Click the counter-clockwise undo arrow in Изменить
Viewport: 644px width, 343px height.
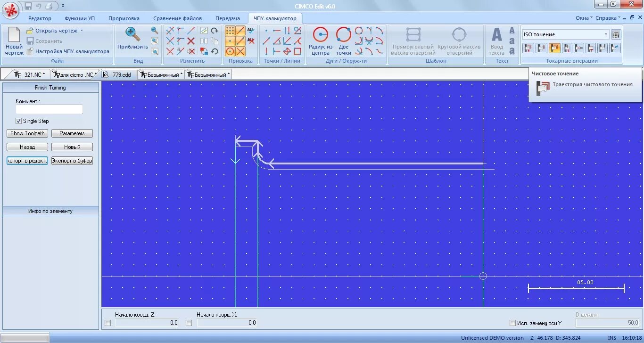point(215,51)
